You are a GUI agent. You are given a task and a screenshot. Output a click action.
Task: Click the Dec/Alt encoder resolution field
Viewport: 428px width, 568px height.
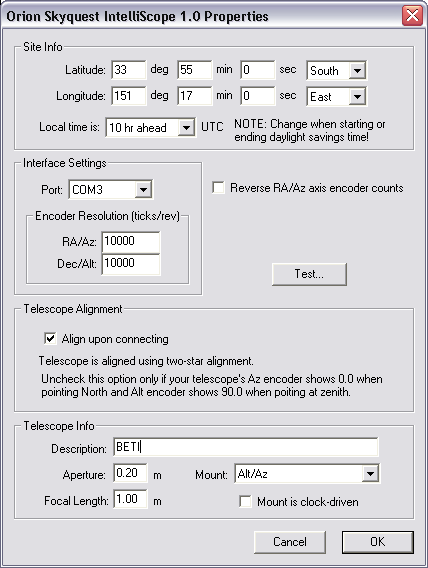(x=131, y=264)
